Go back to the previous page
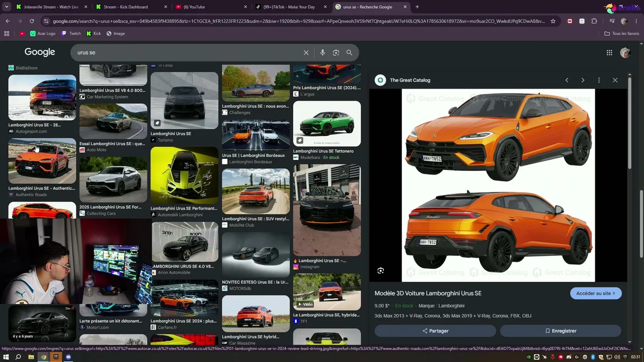This screenshot has width=644, height=362. click(x=8, y=21)
